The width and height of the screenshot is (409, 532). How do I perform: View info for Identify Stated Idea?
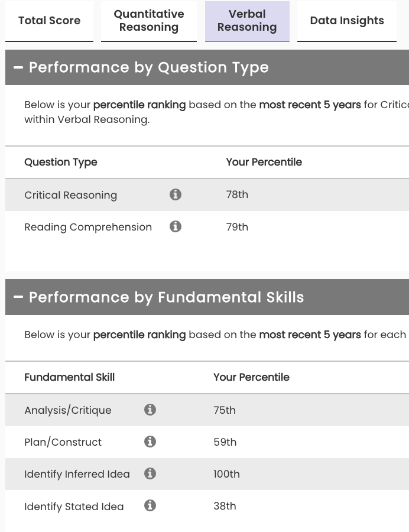point(150,505)
